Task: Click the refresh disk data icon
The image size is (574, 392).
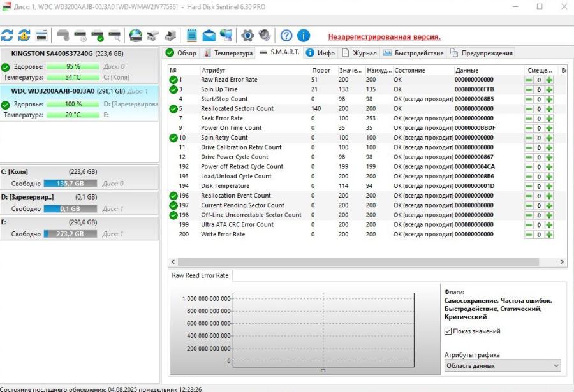Action: 7,35
